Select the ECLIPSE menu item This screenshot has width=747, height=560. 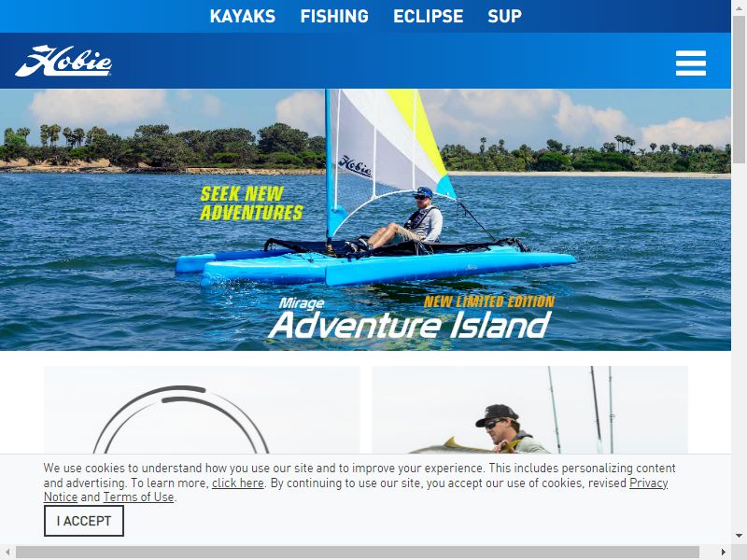click(x=429, y=16)
